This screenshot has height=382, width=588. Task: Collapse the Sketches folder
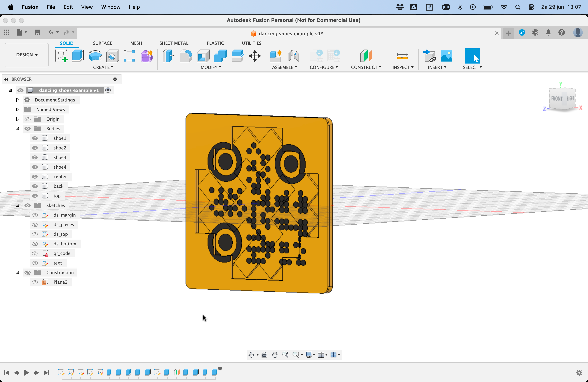(x=18, y=206)
